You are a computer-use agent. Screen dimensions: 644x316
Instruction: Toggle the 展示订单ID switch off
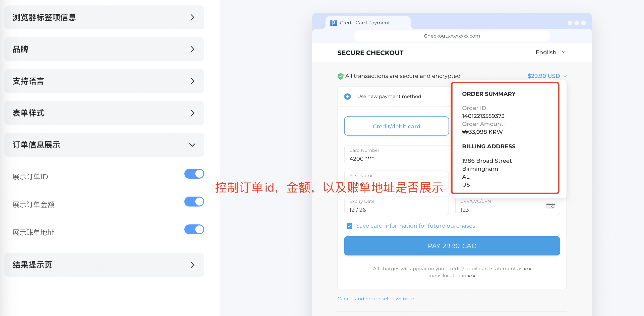[x=194, y=174]
